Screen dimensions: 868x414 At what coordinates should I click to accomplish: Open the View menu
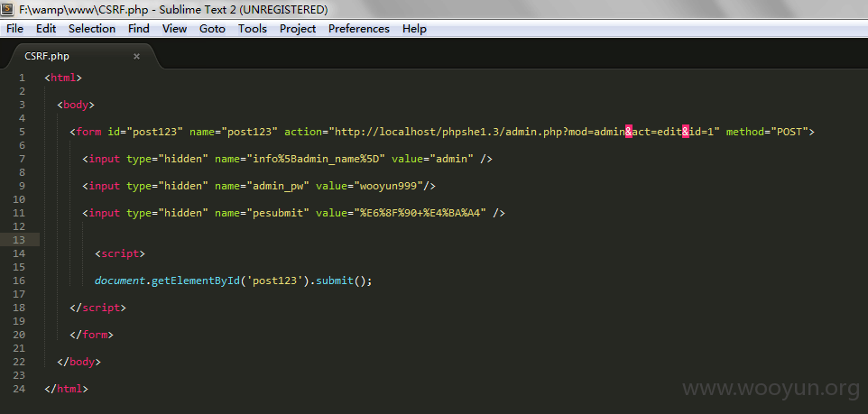tap(174, 29)
